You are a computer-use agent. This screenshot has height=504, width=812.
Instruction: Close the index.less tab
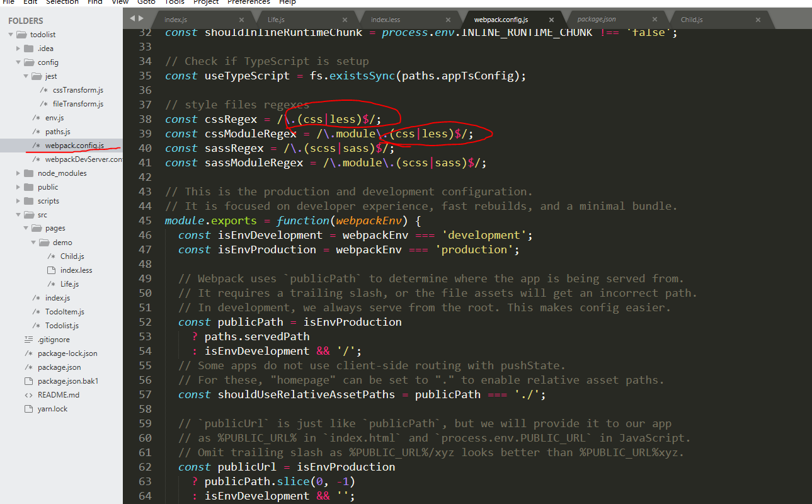[x=448, y=20]
